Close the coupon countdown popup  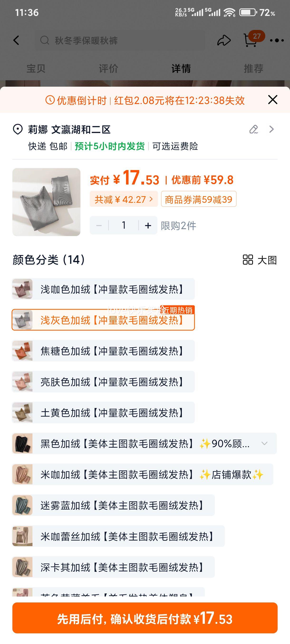tap(272, 99)
